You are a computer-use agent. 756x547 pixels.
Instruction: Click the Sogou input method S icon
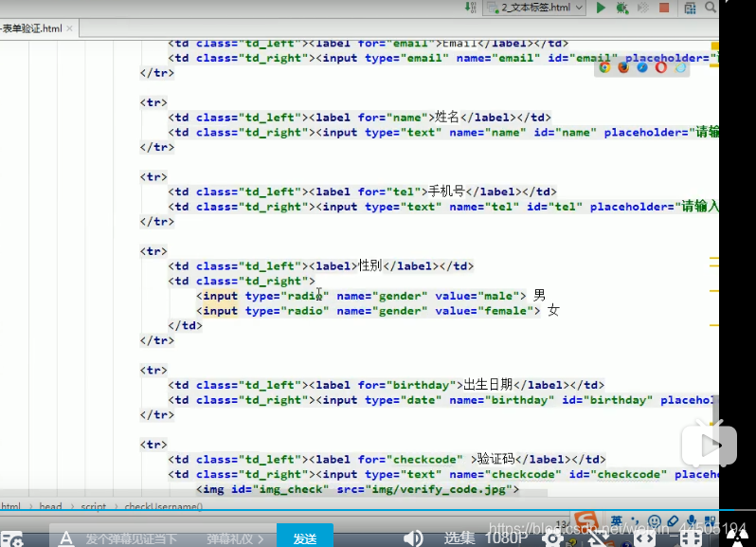click(586, 521)
